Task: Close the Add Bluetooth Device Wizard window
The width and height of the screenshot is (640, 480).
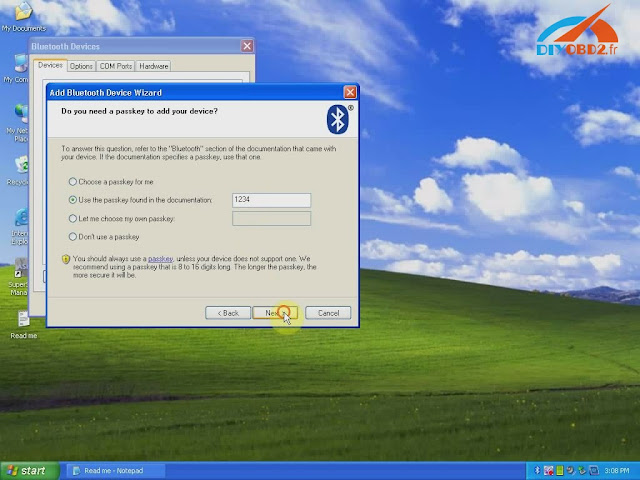Action: [350, 93]
